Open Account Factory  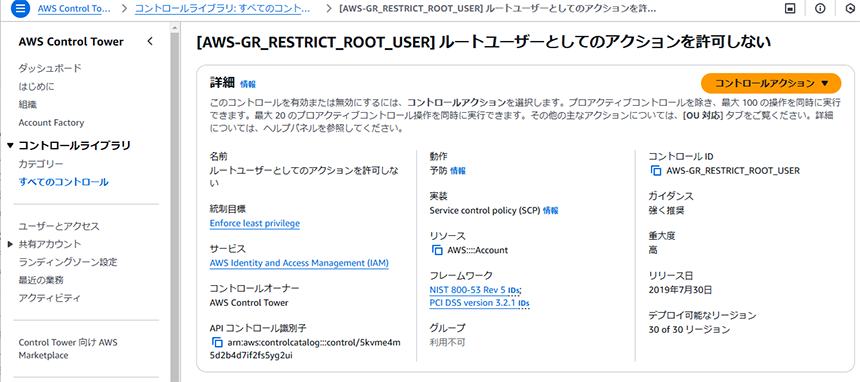pos(51,122)
